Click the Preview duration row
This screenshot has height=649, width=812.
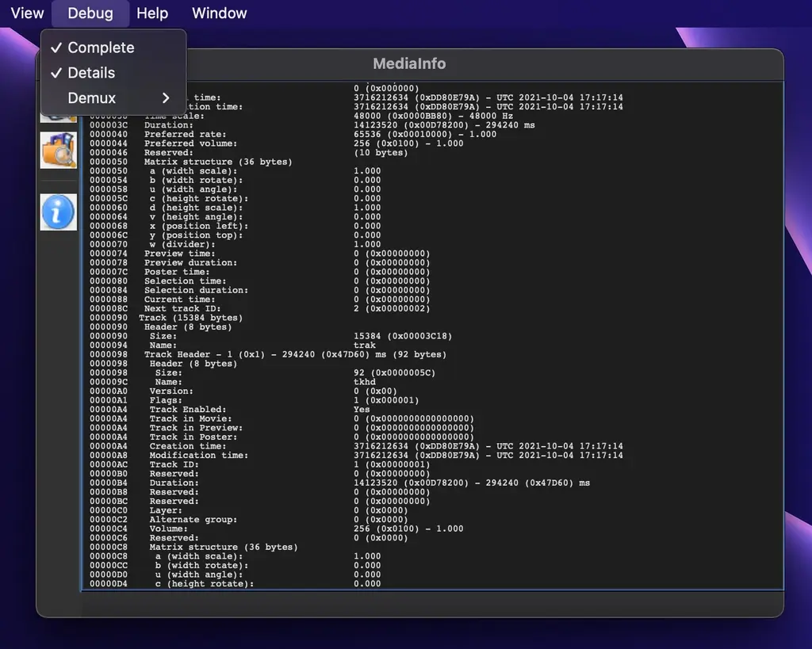click(260, 263)
